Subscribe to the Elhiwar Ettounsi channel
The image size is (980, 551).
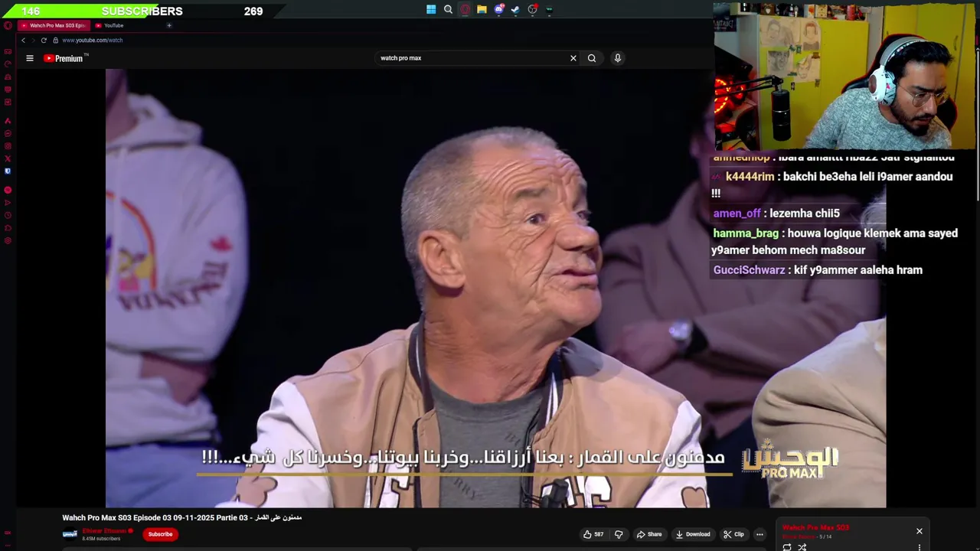[160, 534]
